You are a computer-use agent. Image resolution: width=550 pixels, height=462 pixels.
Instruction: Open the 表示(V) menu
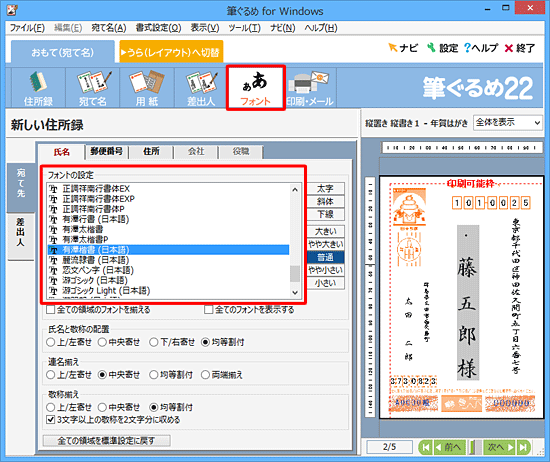pos(205,28)
